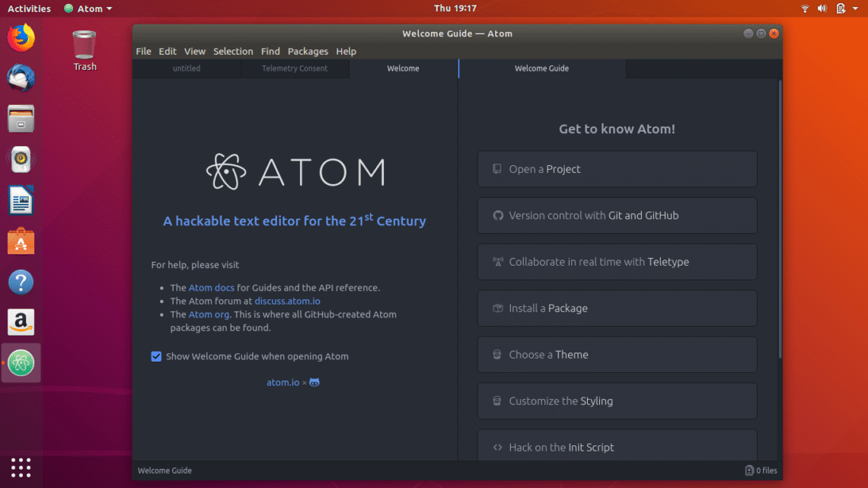Visit the discuss.atom.io forum link
The width and height of the screenshot is (868, 488).
coord(287,301)
